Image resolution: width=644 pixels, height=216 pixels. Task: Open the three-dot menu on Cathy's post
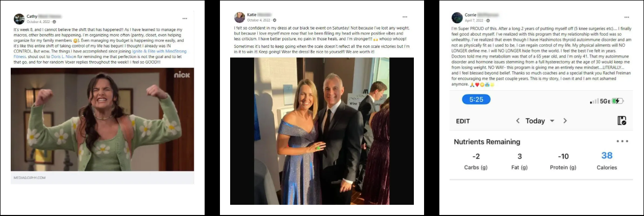tap(185, 18)
